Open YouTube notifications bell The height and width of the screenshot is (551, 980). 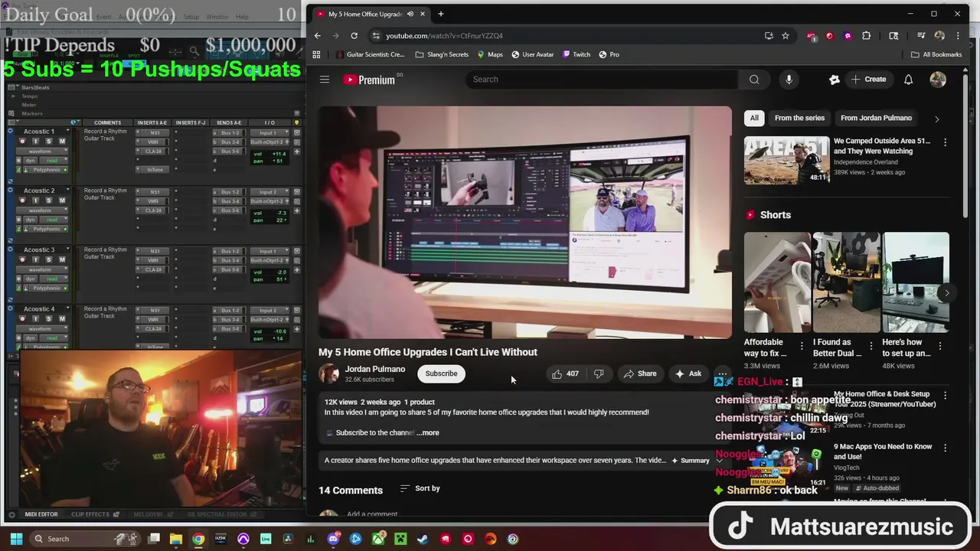pos(908,80)
